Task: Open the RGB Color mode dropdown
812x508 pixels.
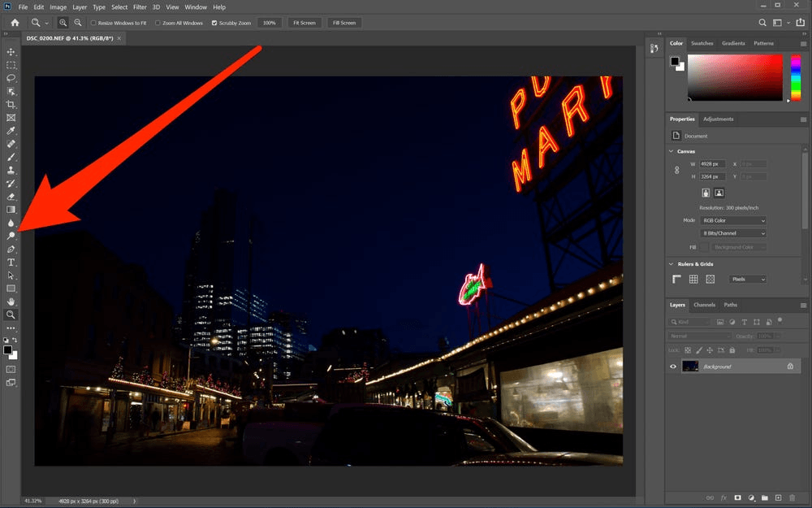Action: pos(733,220)
